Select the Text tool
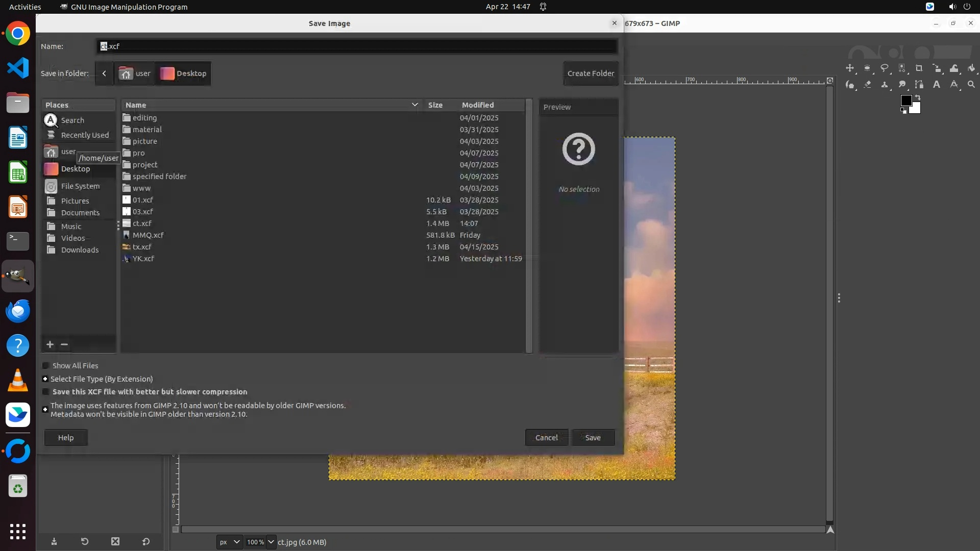The image size is (980, 551). 937,85
